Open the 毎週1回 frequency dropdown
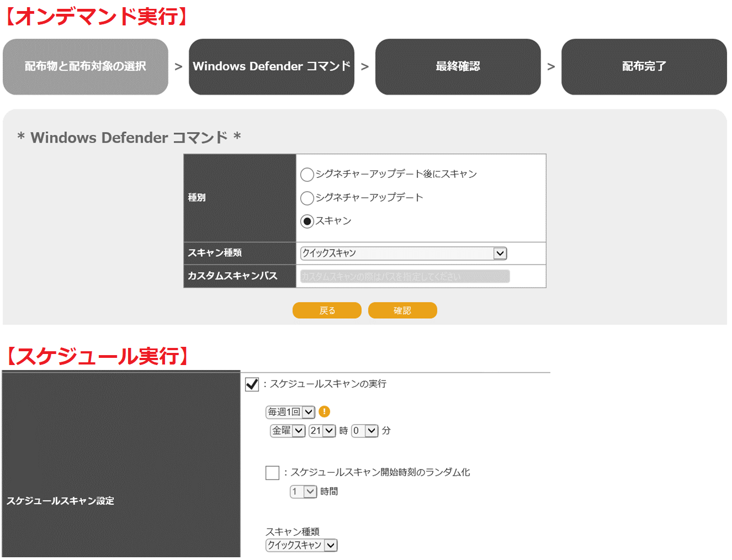732x560 pixels. click(x=290, y=412)
